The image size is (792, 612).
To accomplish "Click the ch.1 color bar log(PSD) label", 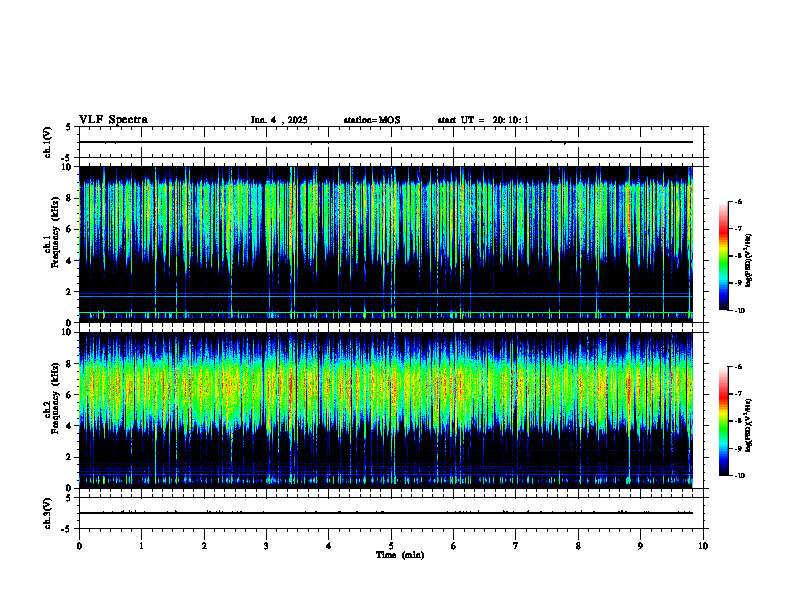I will tap(749, 261).
